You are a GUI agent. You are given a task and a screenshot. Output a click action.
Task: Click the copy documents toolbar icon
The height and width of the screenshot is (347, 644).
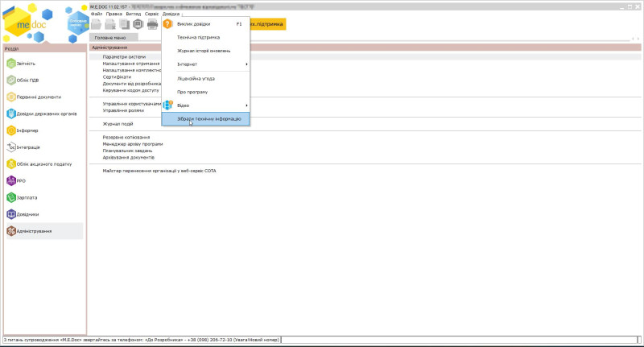124,24
